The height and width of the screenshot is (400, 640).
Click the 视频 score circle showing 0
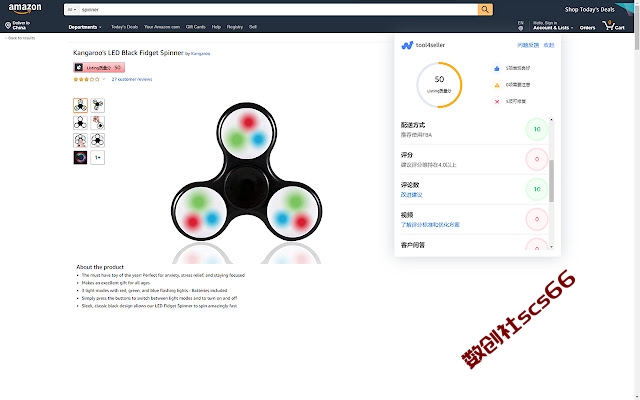pos(537,219)
